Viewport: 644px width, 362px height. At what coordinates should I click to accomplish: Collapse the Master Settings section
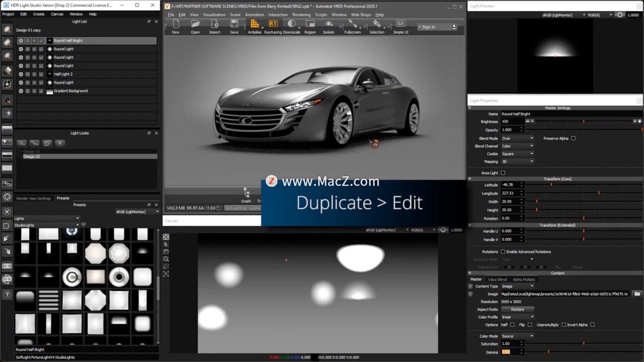(470, 108)
